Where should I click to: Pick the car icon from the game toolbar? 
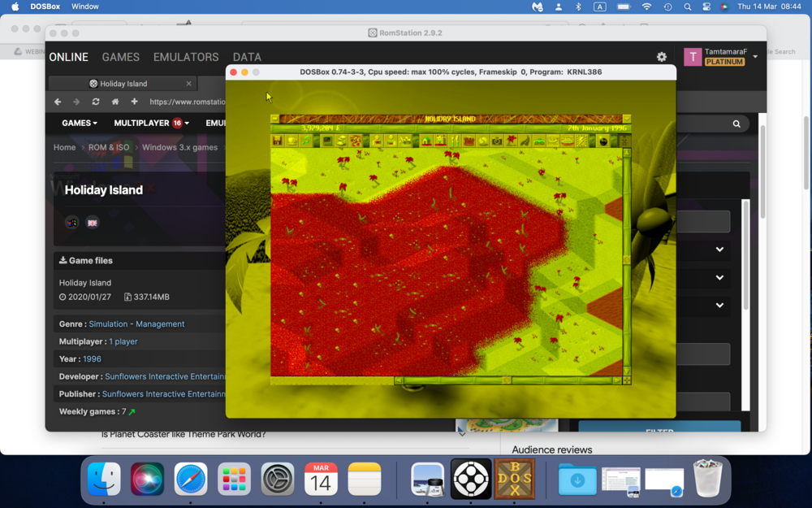coord(538,139)
